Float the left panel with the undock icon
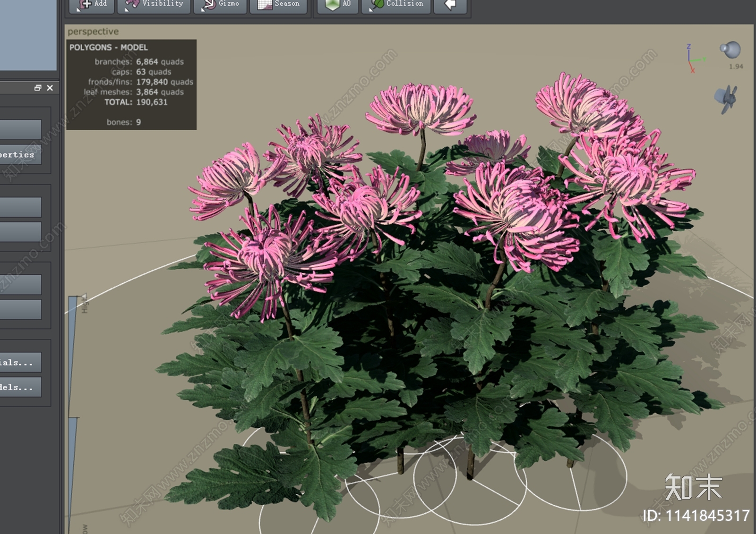This screenshot has width=756, height=534. click(x=38, y=88)
